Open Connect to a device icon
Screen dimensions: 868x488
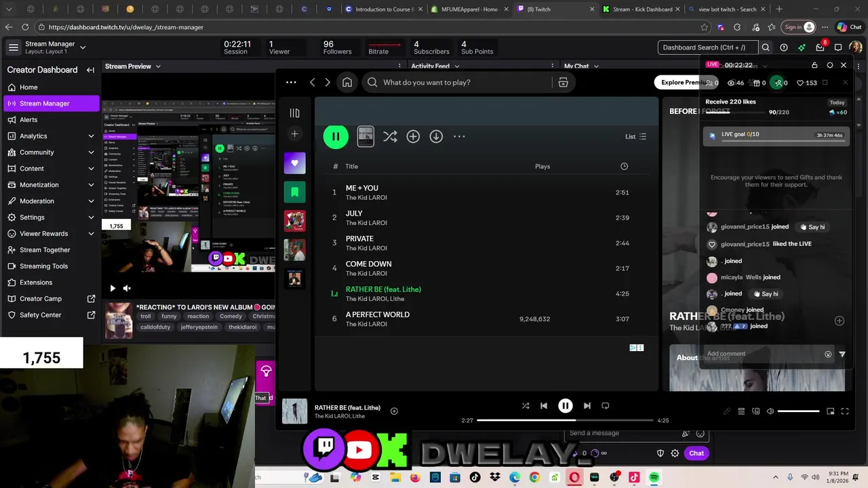click(x=755, y=411)
